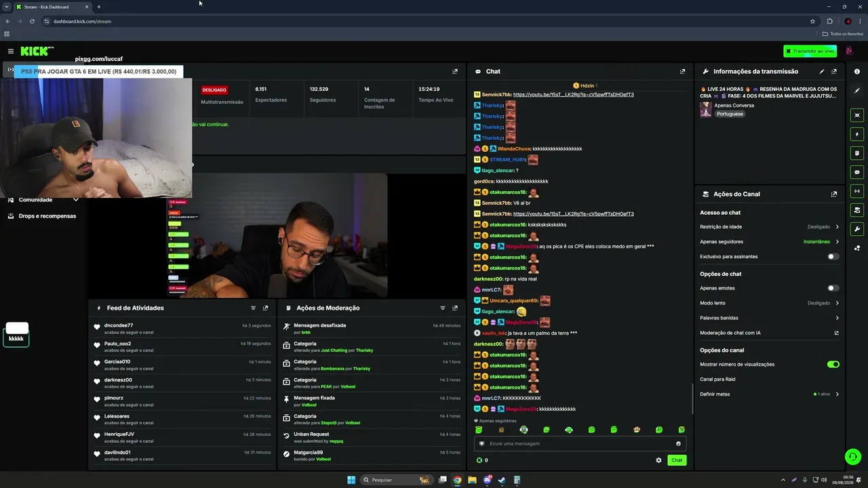Pop out the stream stats panel
868x488 pixels.
pyautogui.click(x=455, y=71)
